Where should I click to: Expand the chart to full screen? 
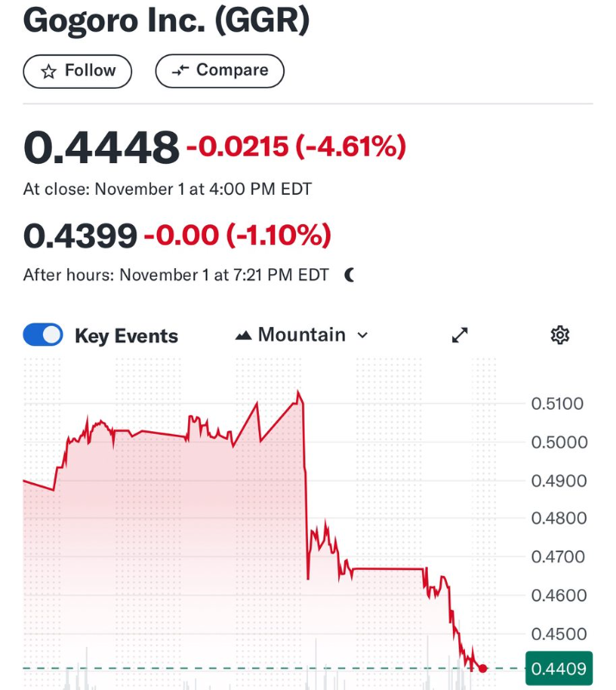(x=460, y=336)
